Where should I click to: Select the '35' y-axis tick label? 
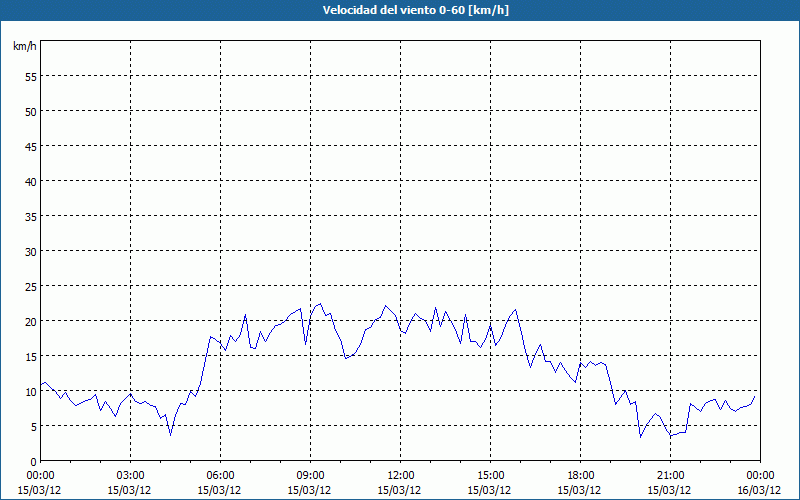[30, 216]
